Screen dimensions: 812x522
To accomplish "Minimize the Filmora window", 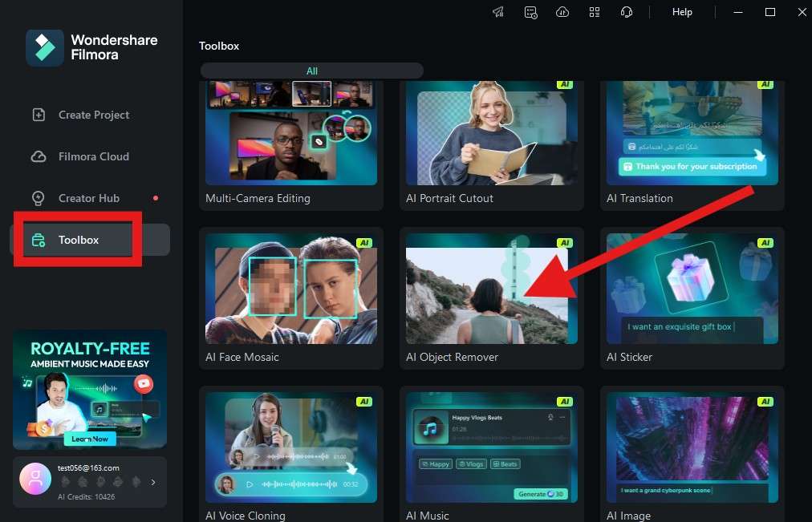I will (x=738, y=12).
